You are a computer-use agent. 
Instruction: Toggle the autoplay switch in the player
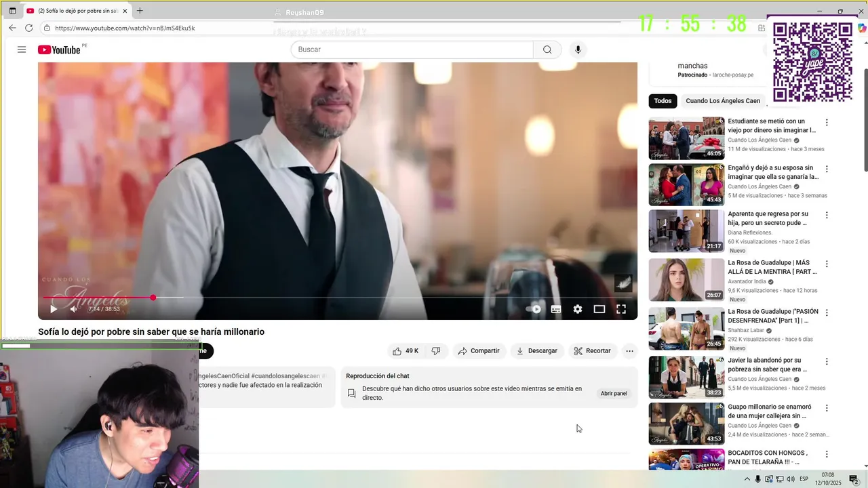tap(534, 309)
